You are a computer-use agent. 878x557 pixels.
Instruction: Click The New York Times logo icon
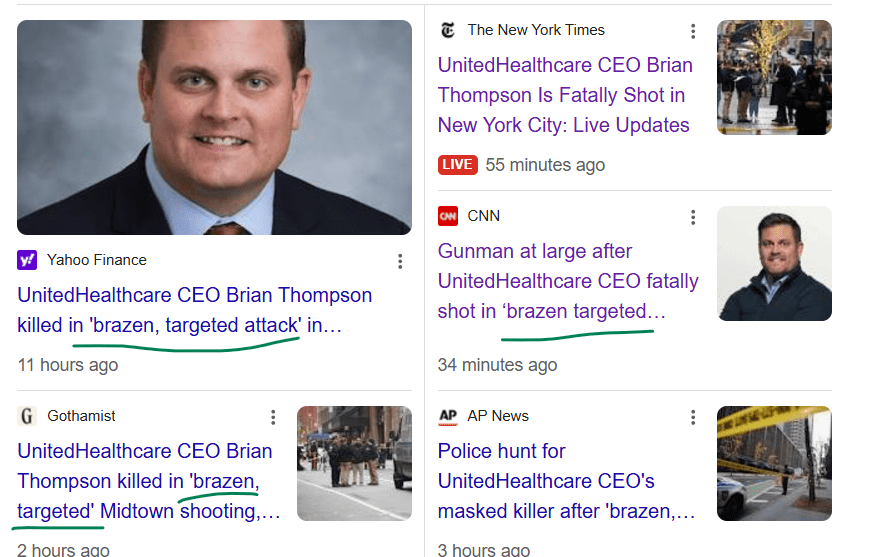pos(448,30)
